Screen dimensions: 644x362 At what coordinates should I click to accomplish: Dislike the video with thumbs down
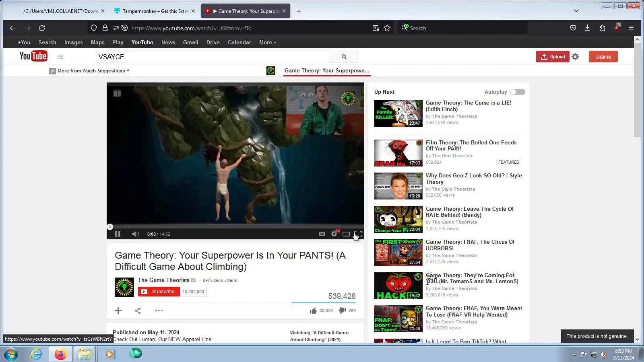[343, 311]
